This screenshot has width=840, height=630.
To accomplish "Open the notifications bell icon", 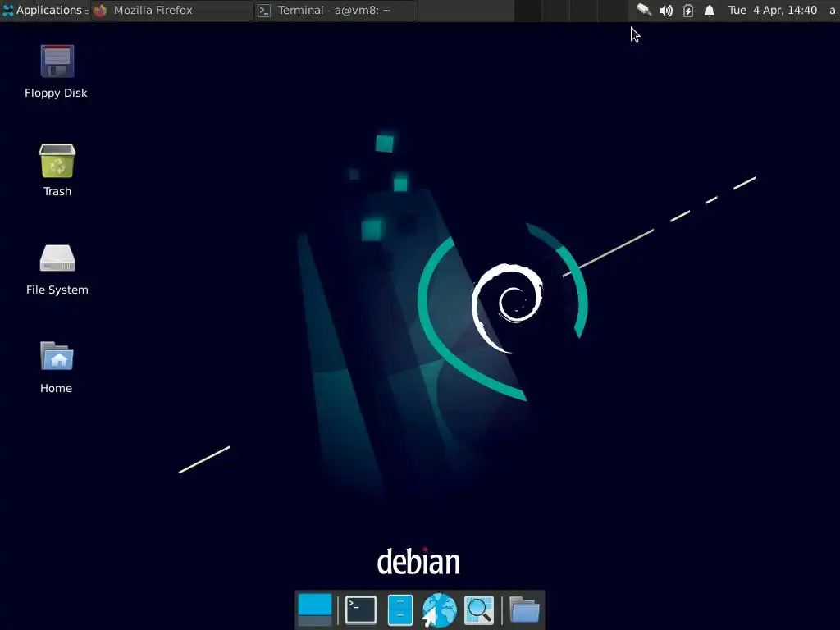I will tap(710, 10).
